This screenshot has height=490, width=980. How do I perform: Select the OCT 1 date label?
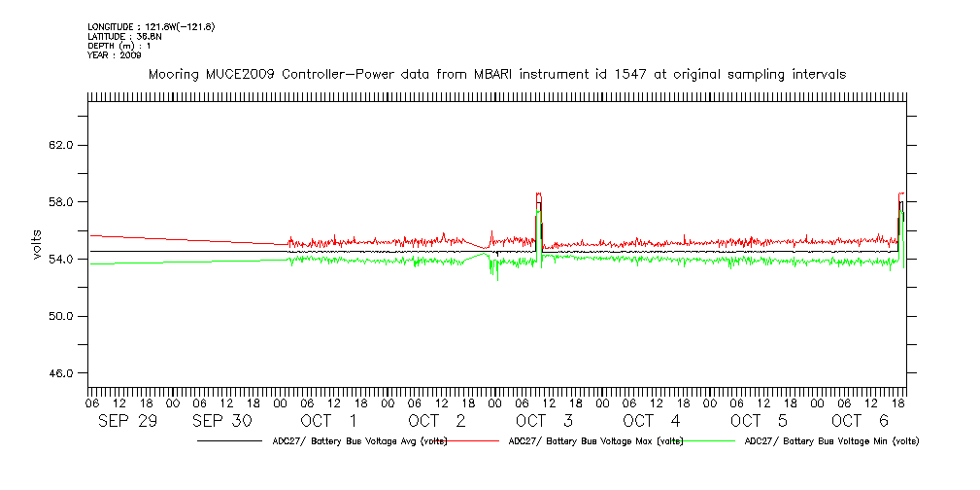tap(330, 421)
